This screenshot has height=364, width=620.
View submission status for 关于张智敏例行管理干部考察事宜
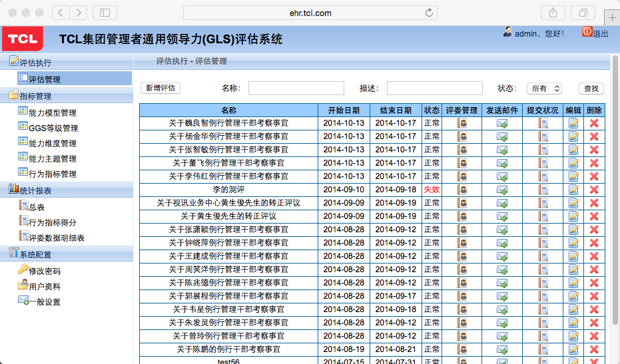click(543, 150)
